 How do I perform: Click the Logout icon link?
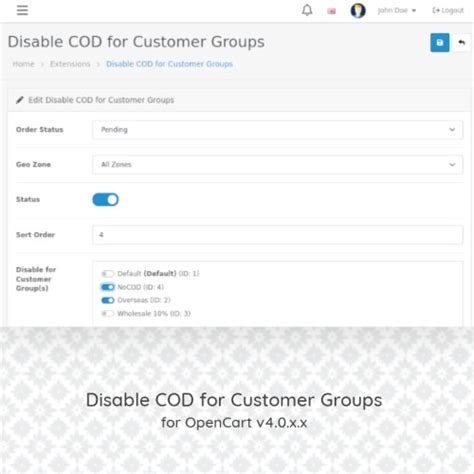tap(448, 10)
